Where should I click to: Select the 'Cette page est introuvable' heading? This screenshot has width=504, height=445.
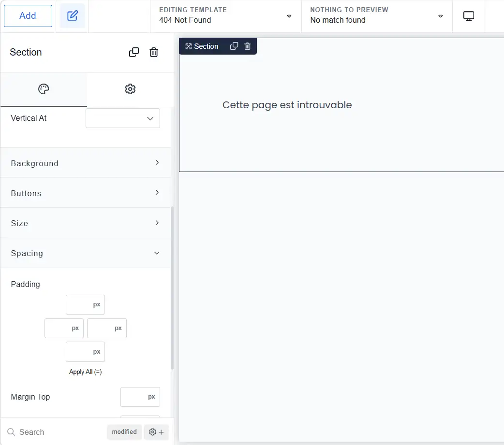[x=287, y=105]
